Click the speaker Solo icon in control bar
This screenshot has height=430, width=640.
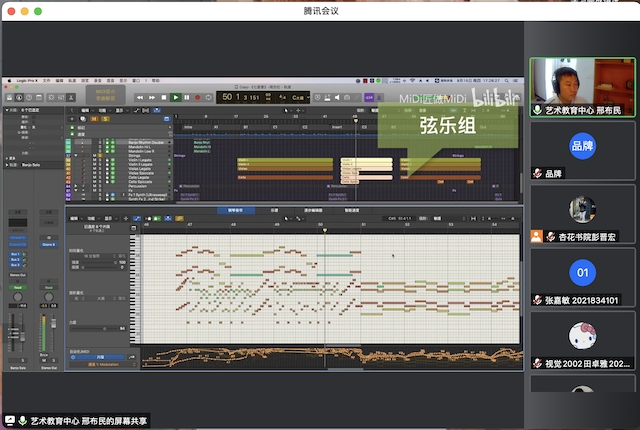(337, 98)
